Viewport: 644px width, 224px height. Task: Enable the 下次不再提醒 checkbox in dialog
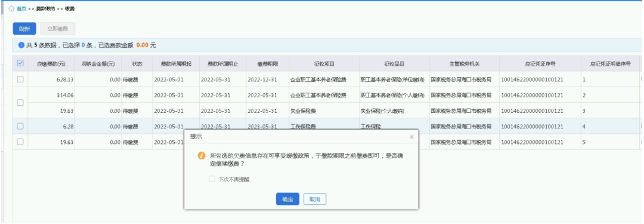(212, 180)
